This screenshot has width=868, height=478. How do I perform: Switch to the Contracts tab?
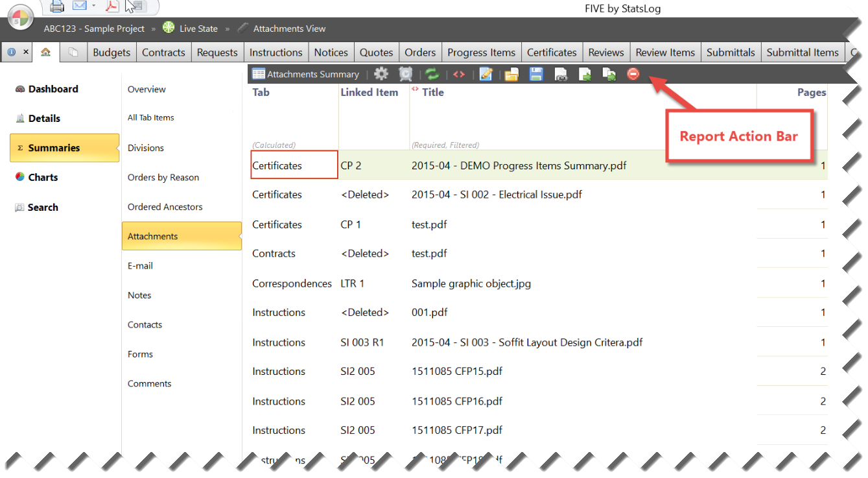163,53
